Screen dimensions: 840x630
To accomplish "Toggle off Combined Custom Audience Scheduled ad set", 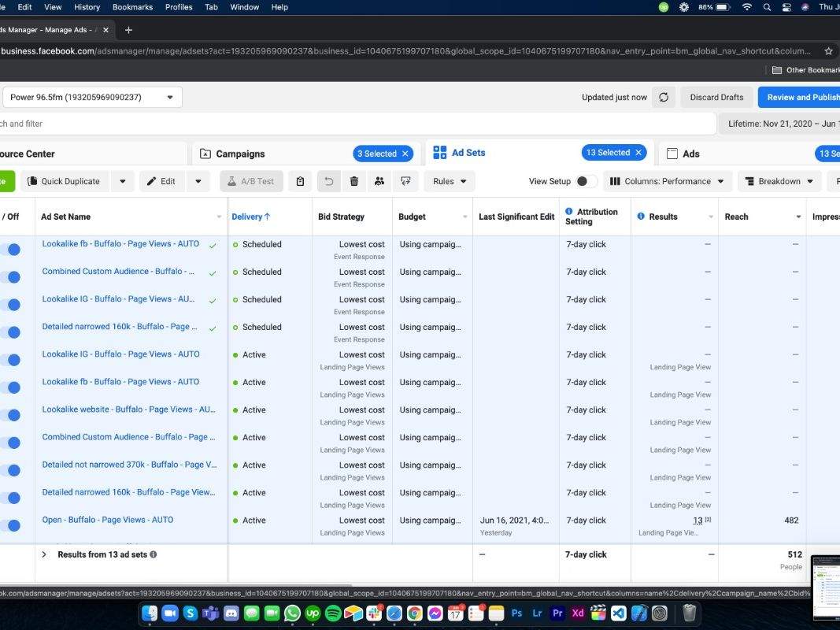I will coord(11,277).
